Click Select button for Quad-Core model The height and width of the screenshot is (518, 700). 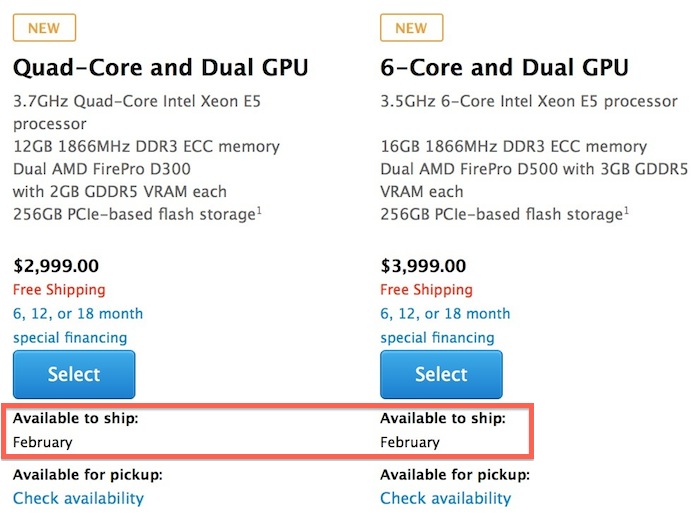[74, 375]
